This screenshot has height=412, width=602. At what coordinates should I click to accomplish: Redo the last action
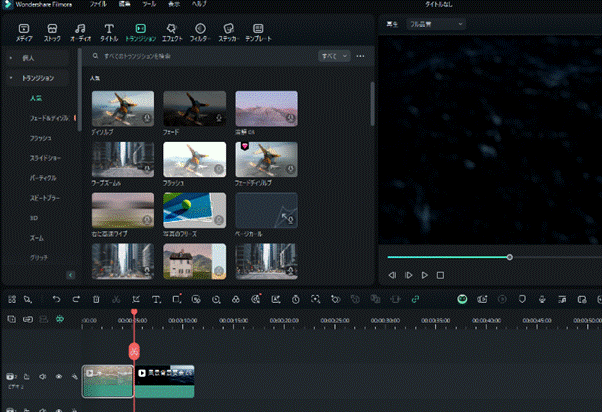76,299
